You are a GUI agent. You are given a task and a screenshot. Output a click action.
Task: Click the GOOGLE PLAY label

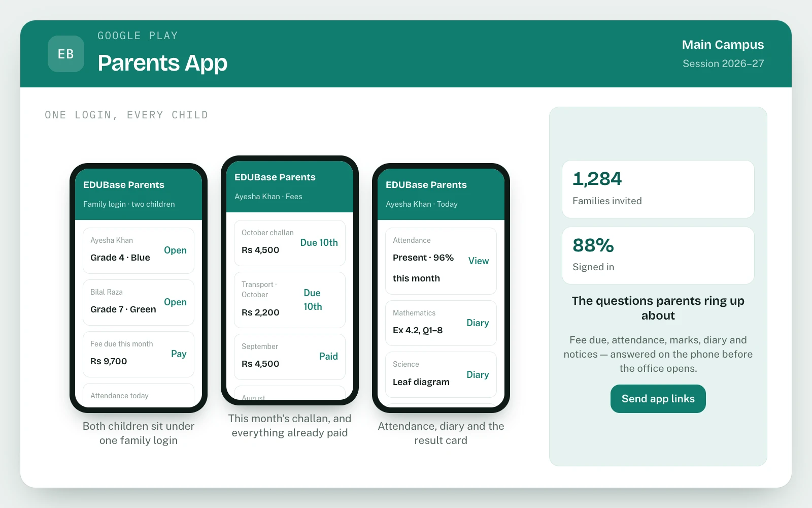(x=138, y=36)
